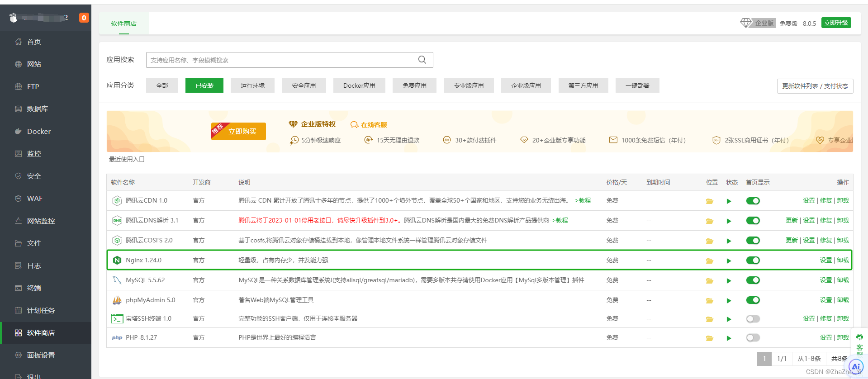Click the search magnifier icon
The width and height of the screenshot is (868, 379).
tap(422, 60)
